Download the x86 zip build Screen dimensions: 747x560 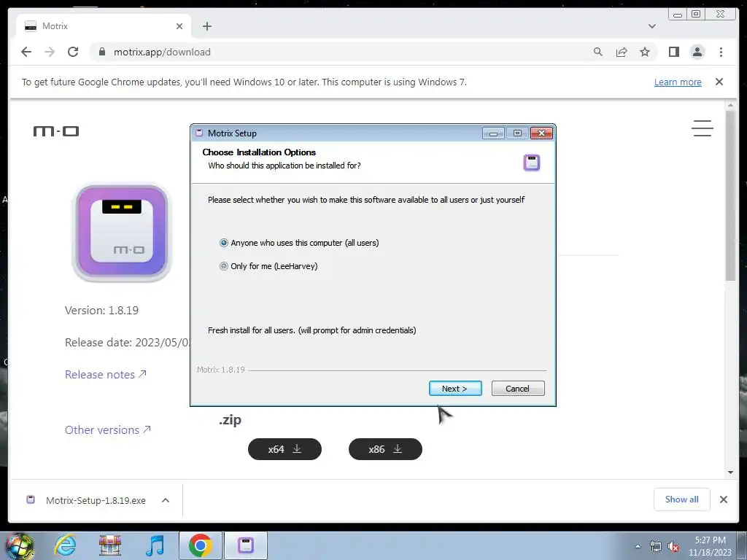point(385,449)
